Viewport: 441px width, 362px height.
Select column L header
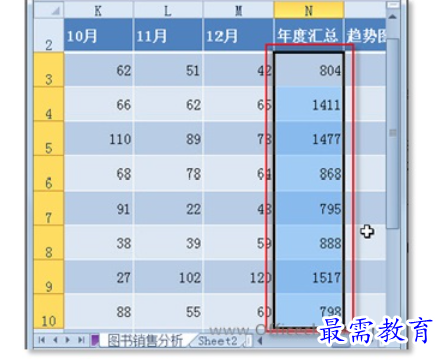168,10
